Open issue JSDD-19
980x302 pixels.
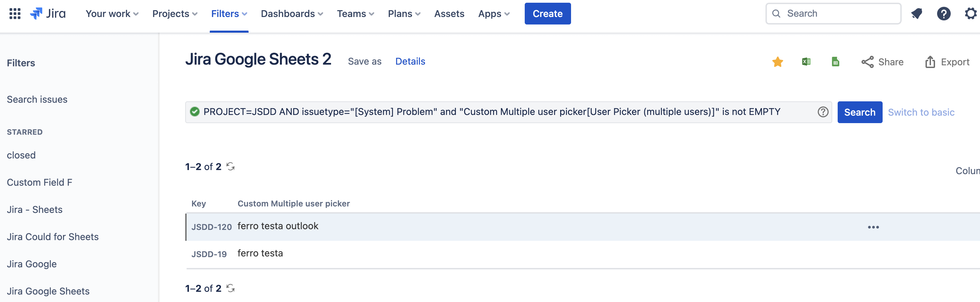pyautogui.click(x=209, y=254)
